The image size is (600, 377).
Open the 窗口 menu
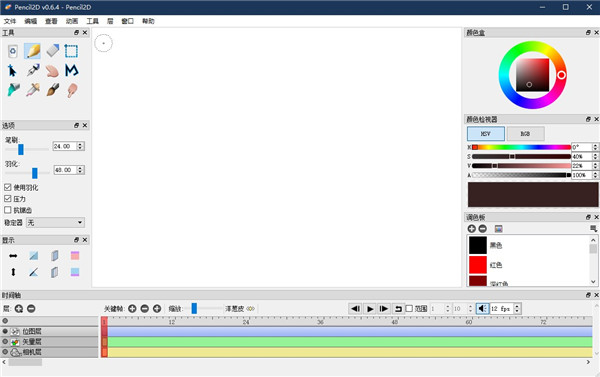[127, 21]
